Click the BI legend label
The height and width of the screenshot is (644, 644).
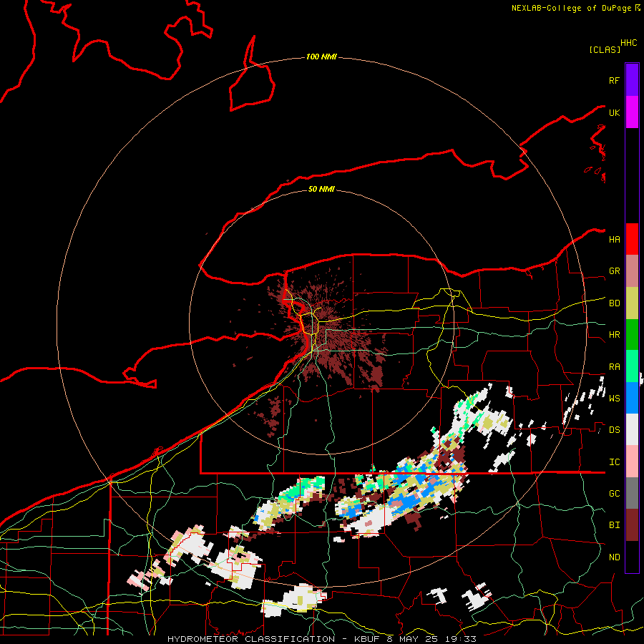pyautogui.click(x=614, y=525)
